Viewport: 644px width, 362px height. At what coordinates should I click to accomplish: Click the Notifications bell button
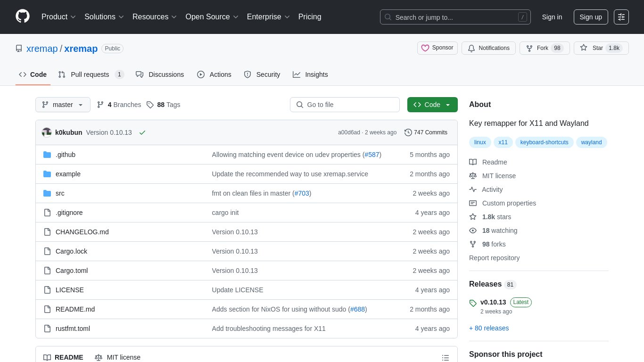pyautogui.click(x=489, y=48)
